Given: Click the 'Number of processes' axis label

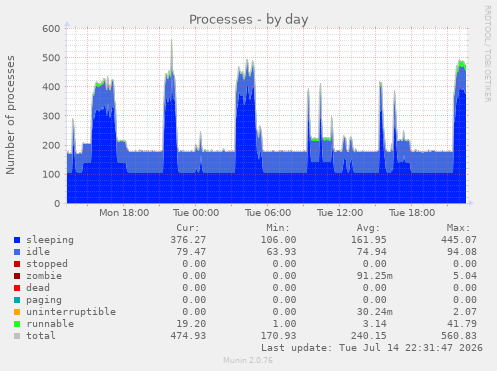Looking at the screenshot, I should click(10, 115).
